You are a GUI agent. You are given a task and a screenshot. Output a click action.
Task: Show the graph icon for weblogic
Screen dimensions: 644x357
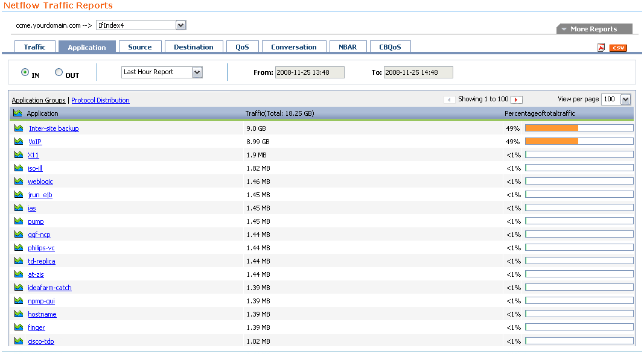click(19, 181)
